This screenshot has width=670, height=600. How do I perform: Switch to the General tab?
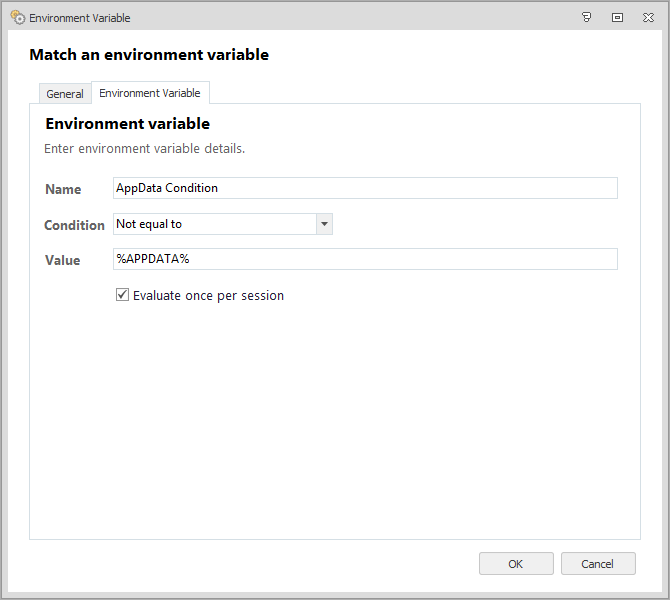[65, 94]
